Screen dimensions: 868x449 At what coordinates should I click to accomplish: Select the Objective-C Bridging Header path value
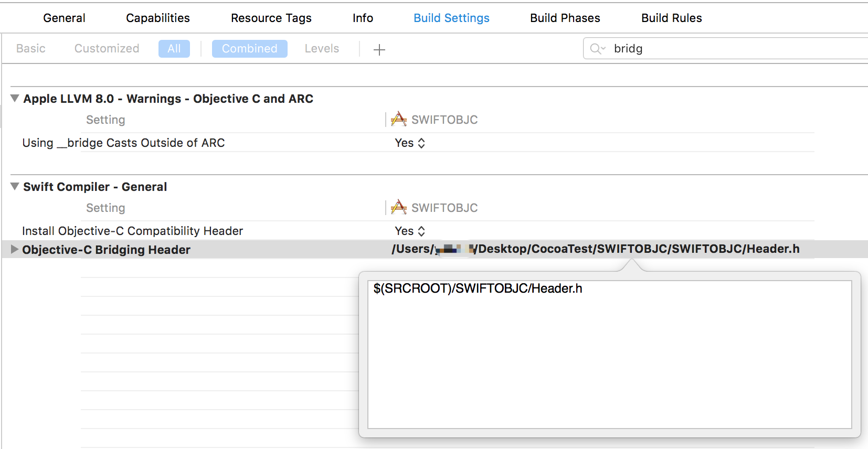[595, 249]
